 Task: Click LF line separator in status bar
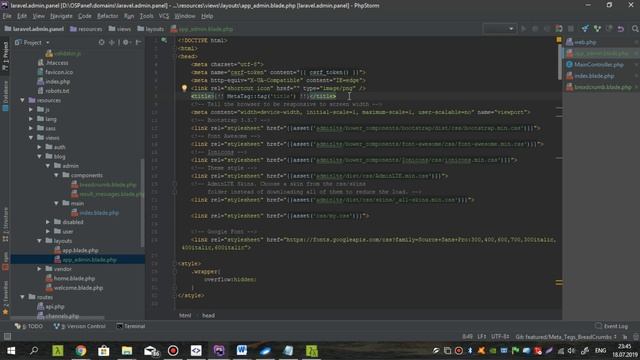482,337
